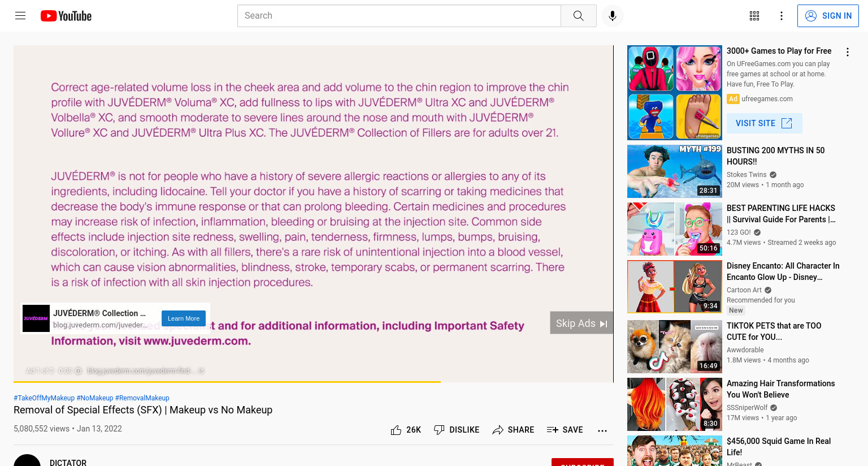
Task: Open the #NoMakeup hashtag
Action: 95,398
